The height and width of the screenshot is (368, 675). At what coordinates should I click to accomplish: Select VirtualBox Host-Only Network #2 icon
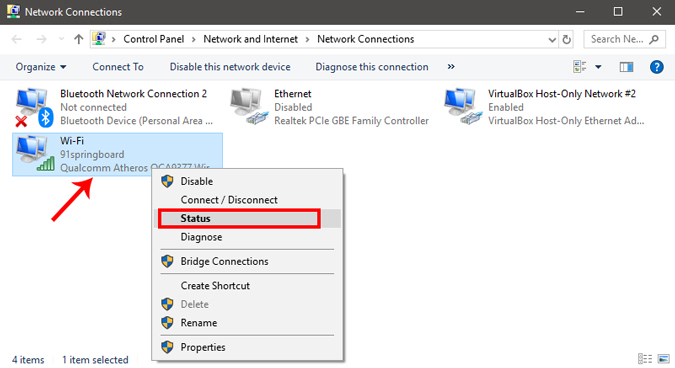coord(463,107)
